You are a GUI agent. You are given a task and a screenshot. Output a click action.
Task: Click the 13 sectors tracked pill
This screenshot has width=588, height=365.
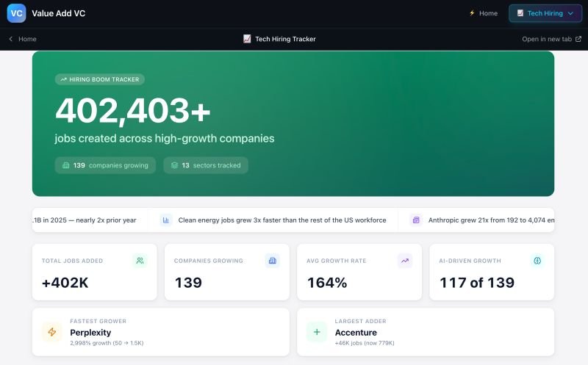click(x=206, y=165)
